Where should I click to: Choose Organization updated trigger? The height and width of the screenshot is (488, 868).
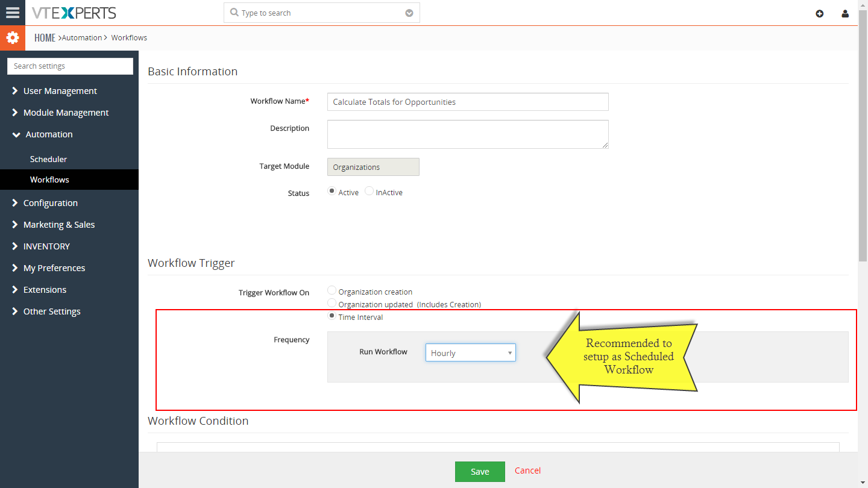[x=332, y=303]
